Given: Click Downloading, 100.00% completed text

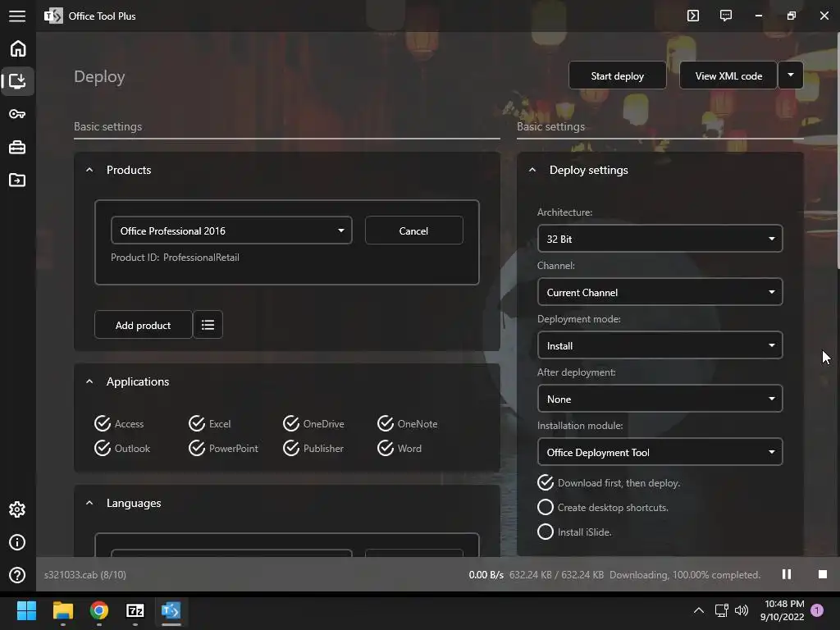Looking at the screenshot, I should tap(685, 575).
